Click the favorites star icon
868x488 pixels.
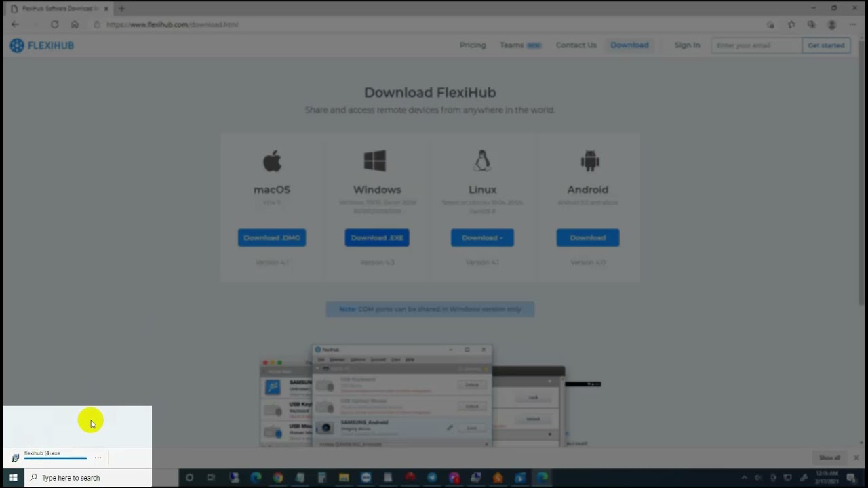[x=791, y=24]
